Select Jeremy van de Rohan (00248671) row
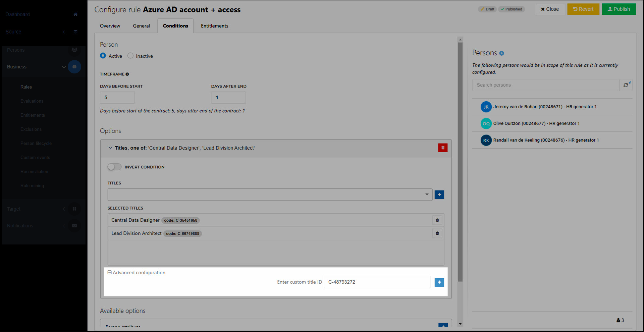This screenshot has width=644, height=332. tap(552, 107)
